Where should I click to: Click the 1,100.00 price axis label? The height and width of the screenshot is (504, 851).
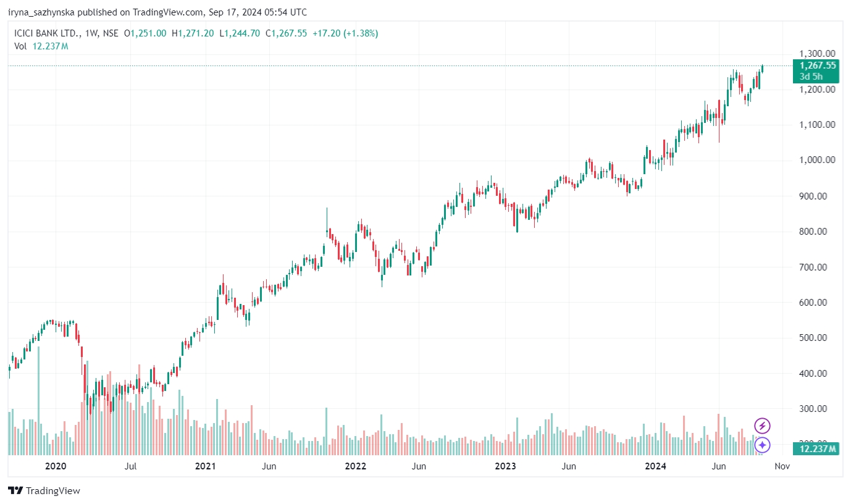pyautogui.click(x=817, y=125)
